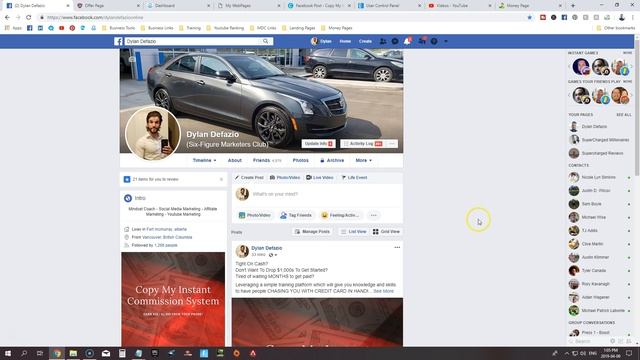640x360 pixels.
Task: Open Dylan Defazio page in Your Pages
Action: (x=594, y=127)
